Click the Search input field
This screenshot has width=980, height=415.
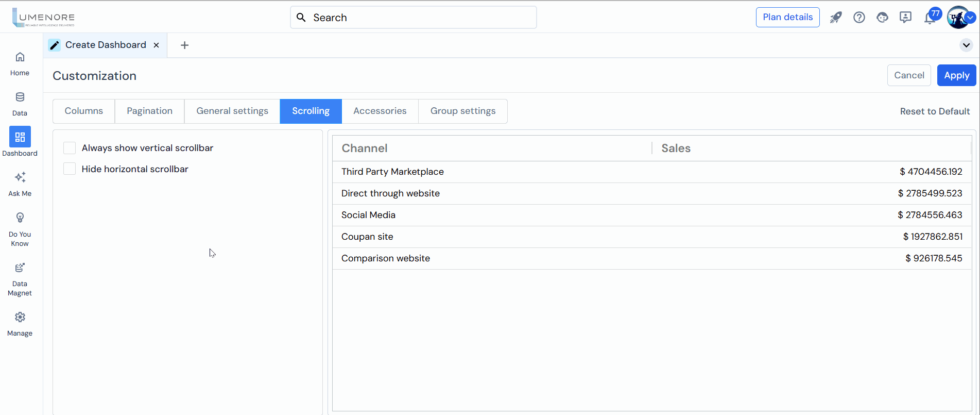413,18
